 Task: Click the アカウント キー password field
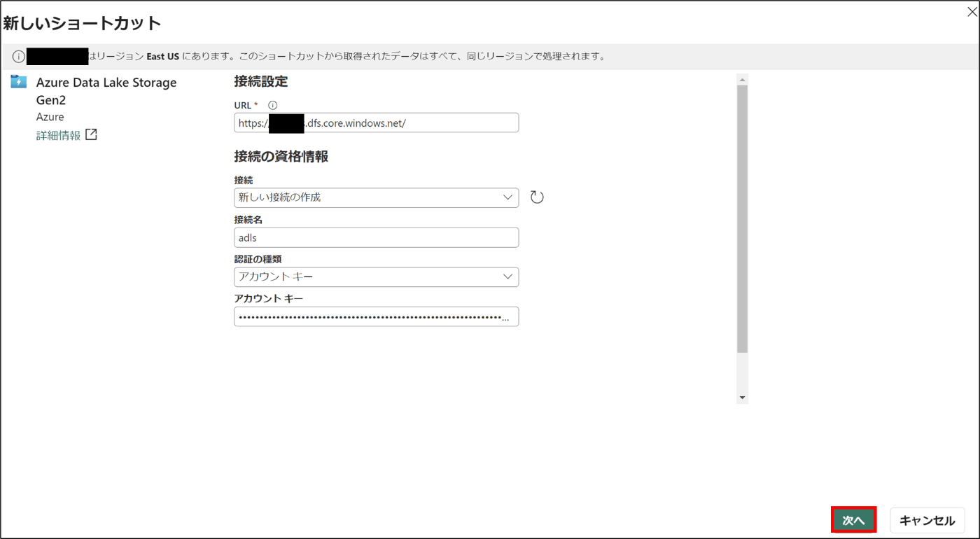pos(377,316)
